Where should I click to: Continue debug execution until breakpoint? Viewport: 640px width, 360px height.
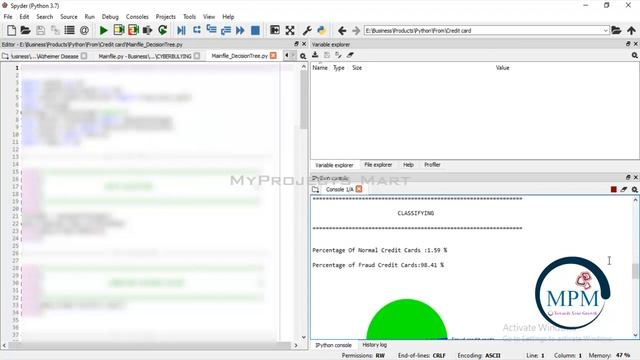pyautogui.click(x=240, y=30)
